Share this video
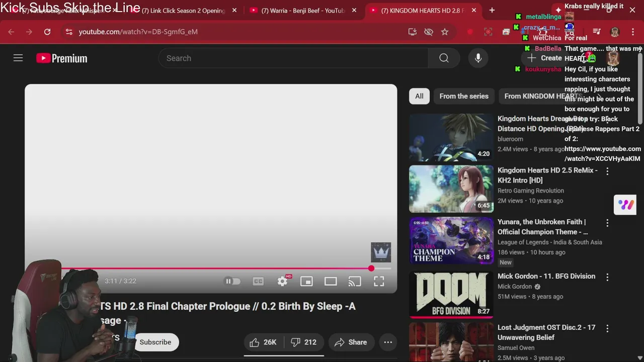The image size is (644, 362). [351, 342]
